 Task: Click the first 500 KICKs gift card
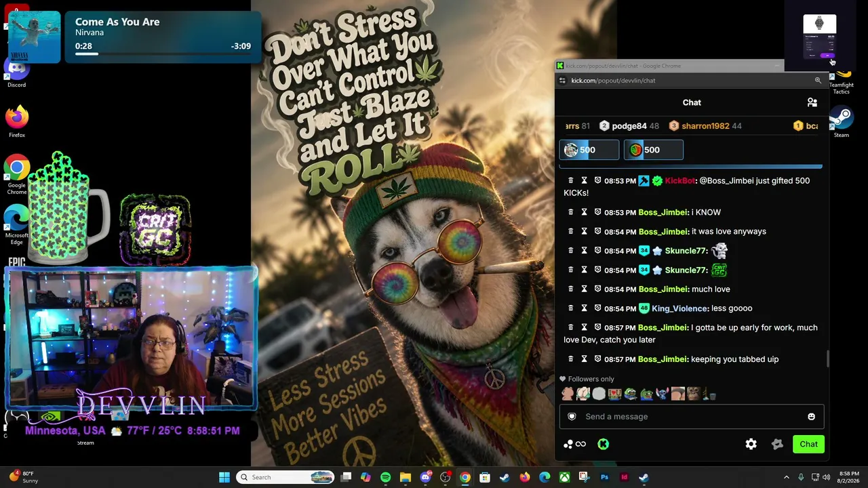pyautogui.click(x=589, y=150)
